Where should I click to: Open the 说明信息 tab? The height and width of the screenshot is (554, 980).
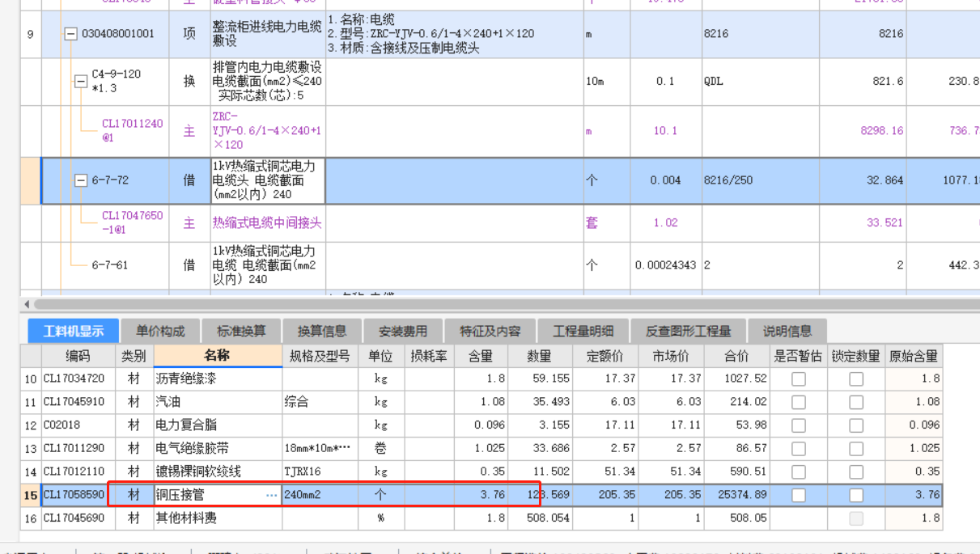pyautogui.click(x=787, y=331)
